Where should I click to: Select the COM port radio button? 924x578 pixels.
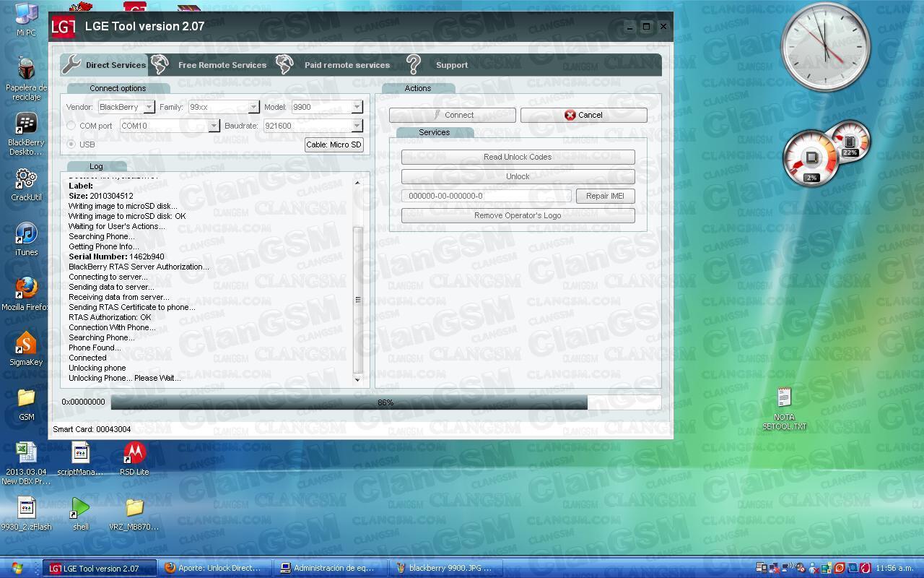pyautogui.click(x=71, y=126)
